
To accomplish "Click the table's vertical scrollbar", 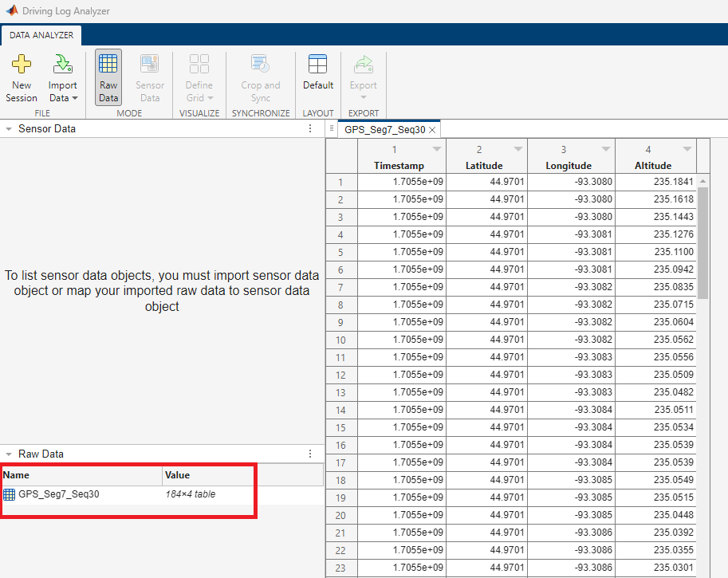I will click(x=702, y=239).
